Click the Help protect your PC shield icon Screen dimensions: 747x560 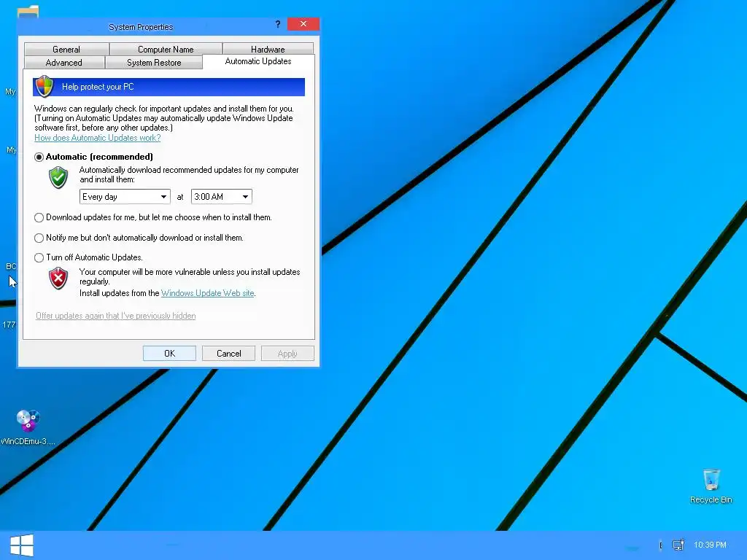pyautogui.click(x=44, y=87)
